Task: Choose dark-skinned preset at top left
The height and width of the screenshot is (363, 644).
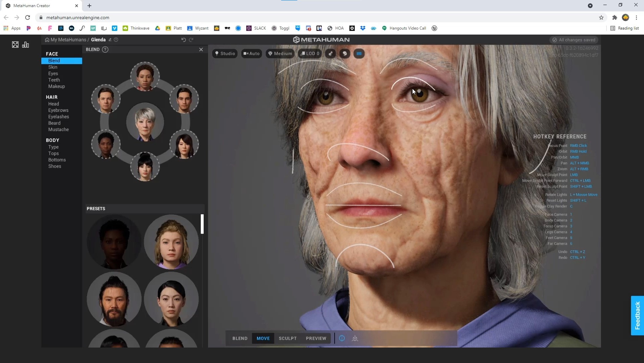Action: tap(114, 242)
